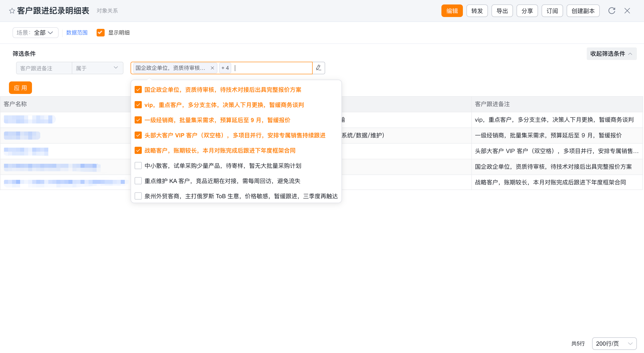Check the 泉州外贸客商 option
The image size is (644, 353).
[138, 196]
